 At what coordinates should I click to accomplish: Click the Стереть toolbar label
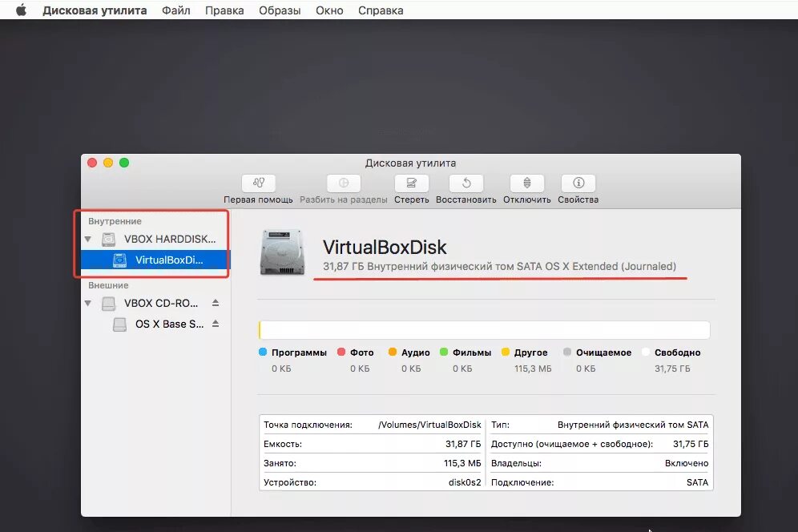(411, 199)
